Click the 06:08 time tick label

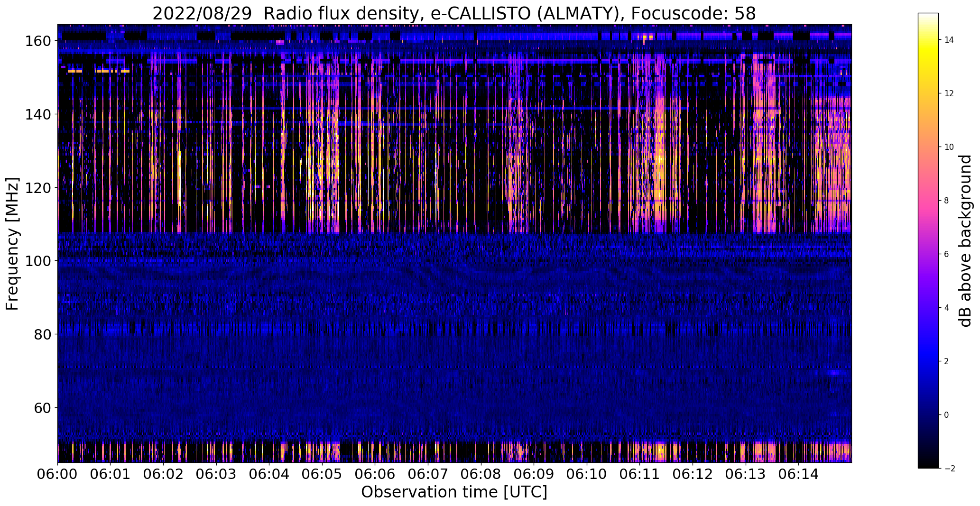click(481, 475)
